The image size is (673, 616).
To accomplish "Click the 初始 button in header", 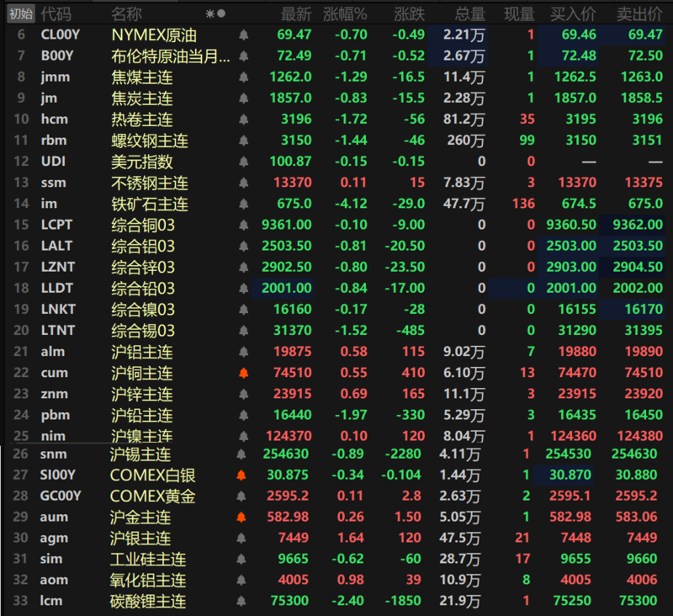I will (20, 14).
